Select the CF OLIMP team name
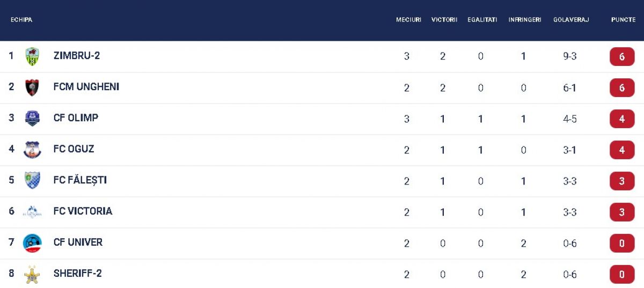Viewport: 644px width, 288px height. (x=76, y=117)
